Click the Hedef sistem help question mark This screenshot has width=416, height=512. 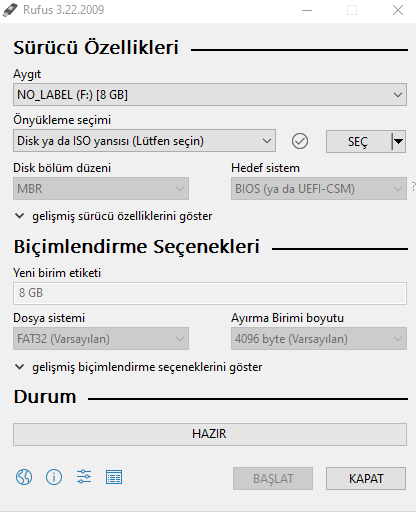click(x=413, y=186)
